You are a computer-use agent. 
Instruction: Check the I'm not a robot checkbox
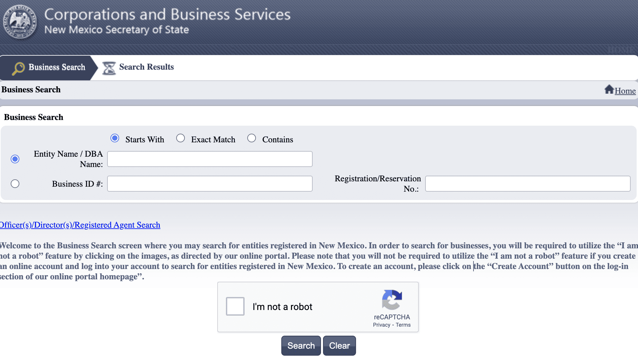tap(235, 306)
